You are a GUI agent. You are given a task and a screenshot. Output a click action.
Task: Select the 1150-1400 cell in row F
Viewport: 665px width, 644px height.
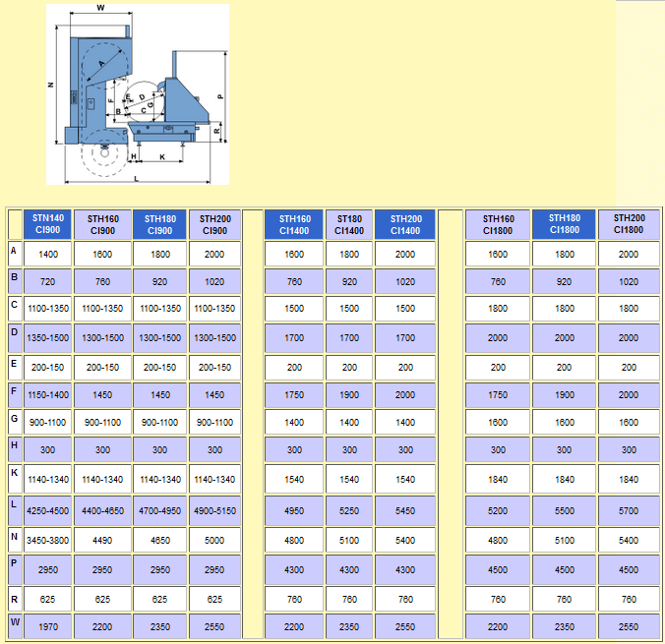click(49, 393)
